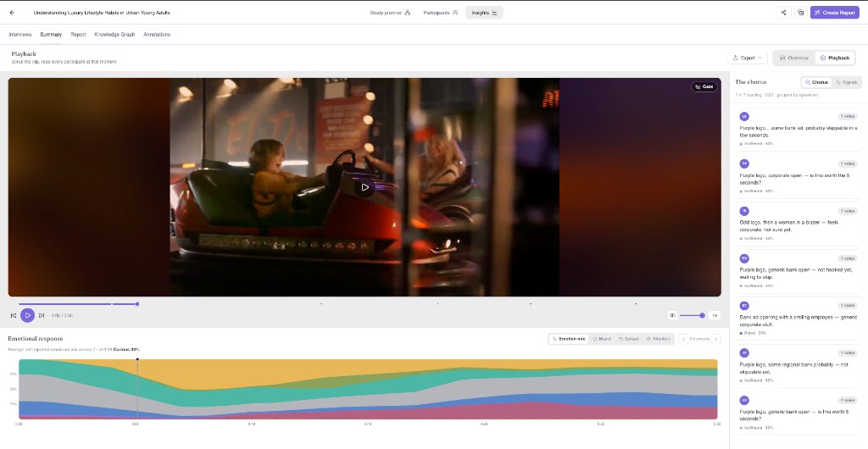Go to next moment chevron in Emotional response
Screen dimensions: 868x449
click(716, 339)
